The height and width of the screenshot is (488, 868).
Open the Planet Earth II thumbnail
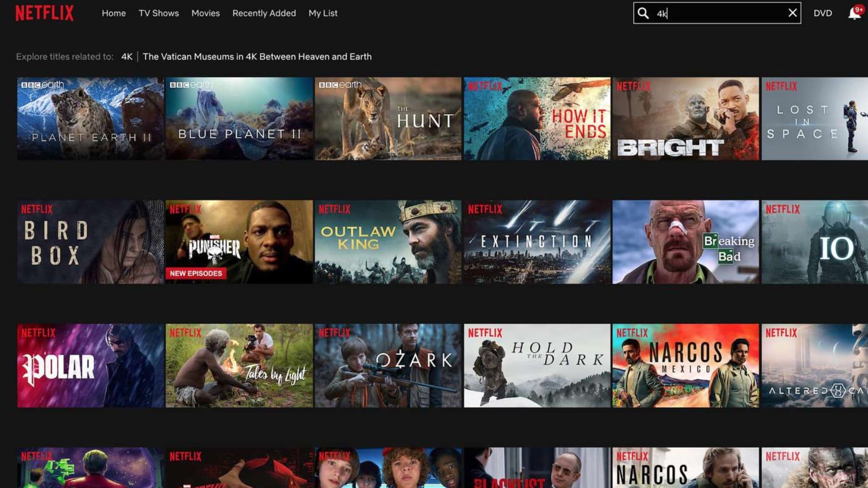(x=90, y=118)
